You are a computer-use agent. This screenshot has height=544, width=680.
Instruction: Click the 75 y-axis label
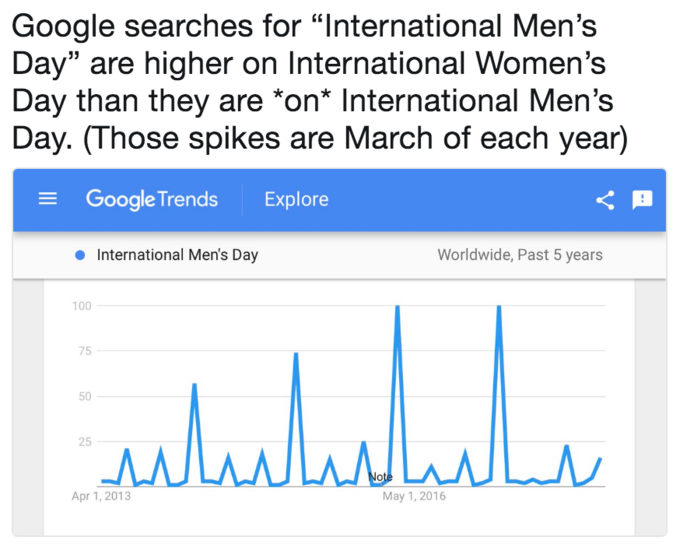[85, 351]
